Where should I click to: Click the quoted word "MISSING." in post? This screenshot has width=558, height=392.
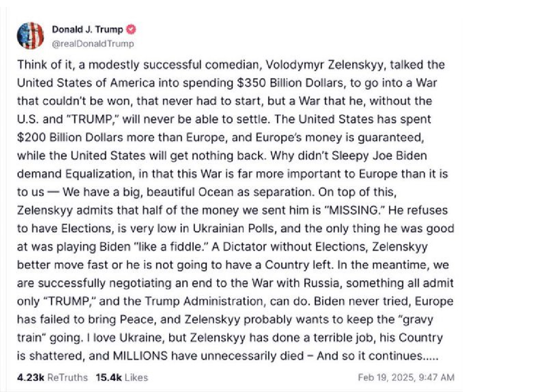pyautogui.click(x=353, y=210)
